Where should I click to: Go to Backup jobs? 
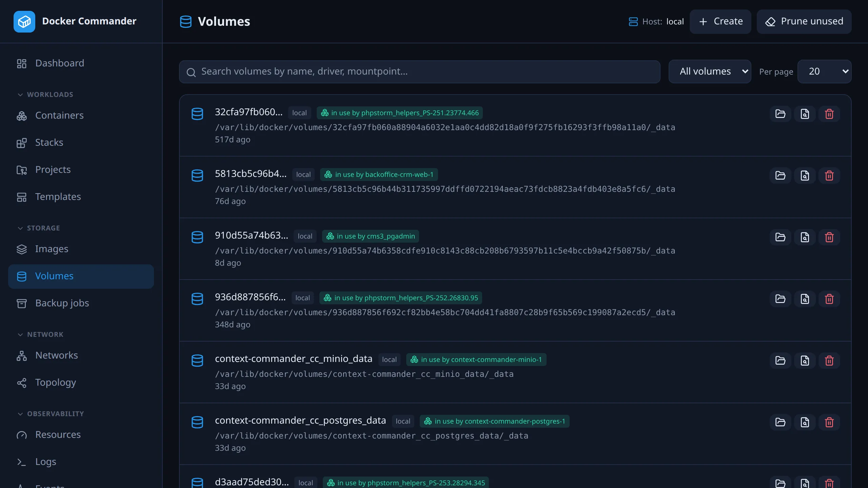[81, 303]
